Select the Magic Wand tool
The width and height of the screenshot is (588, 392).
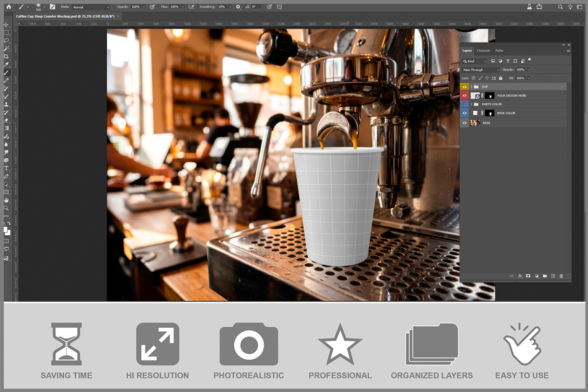coord(6,49)
